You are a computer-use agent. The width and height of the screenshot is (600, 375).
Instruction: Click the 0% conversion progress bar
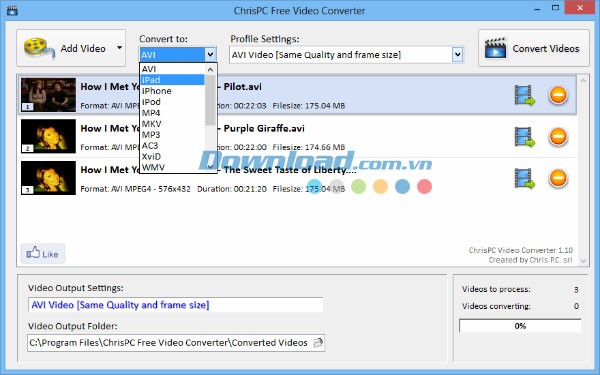[x=520, y=326]
